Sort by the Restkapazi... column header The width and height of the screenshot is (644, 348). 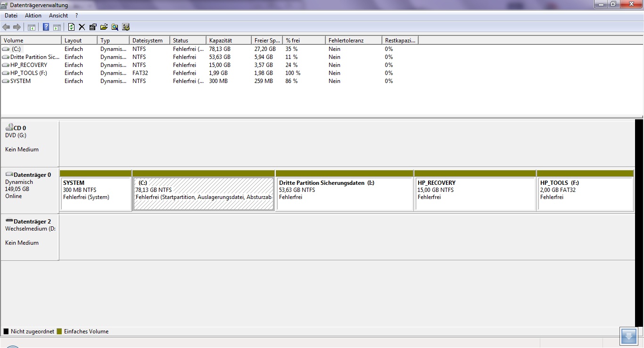[x=400, y=41]
